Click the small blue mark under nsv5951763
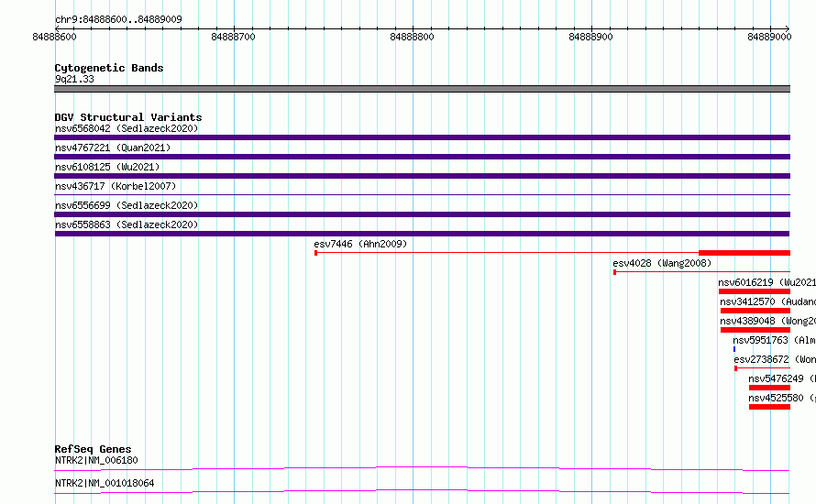The height and width of the screenshot is (504, 816). [x=734, y=349]
